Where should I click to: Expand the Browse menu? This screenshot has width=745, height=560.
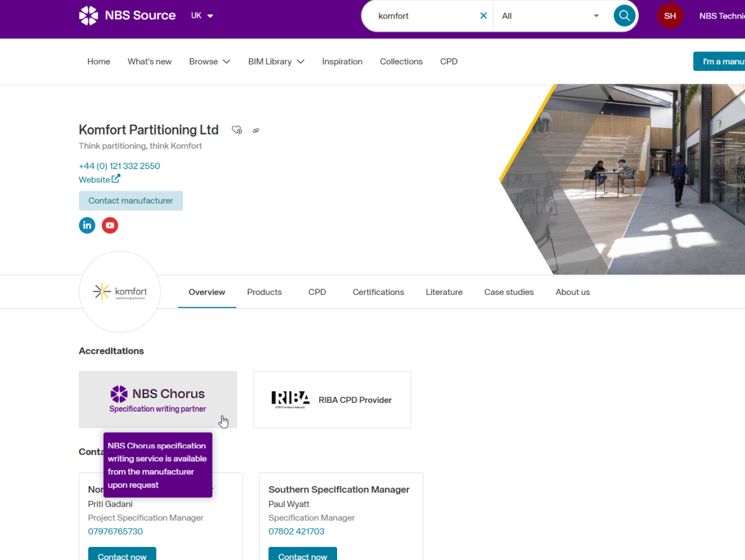pos(210,61)
